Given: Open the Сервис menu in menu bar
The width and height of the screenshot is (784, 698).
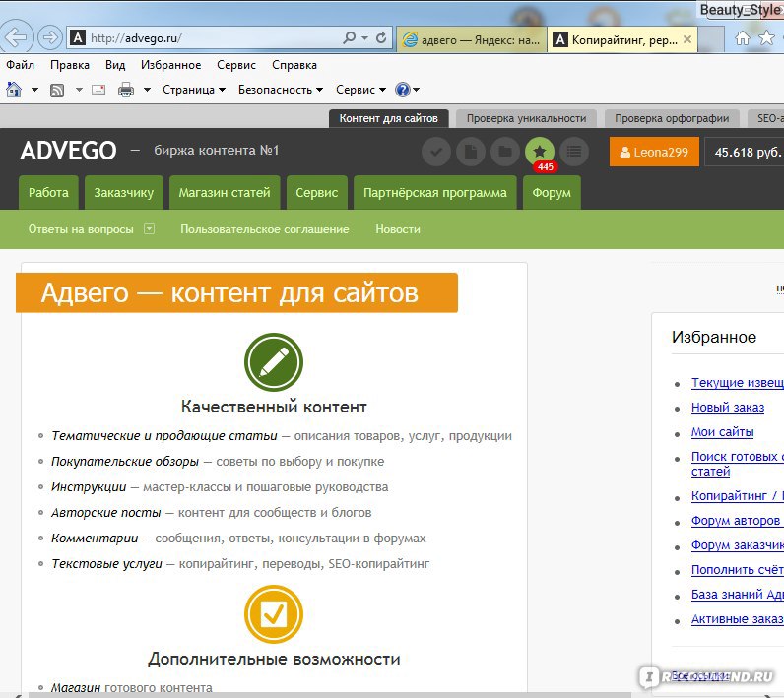Looking at the screenshot, I should (x=236, y=65).
